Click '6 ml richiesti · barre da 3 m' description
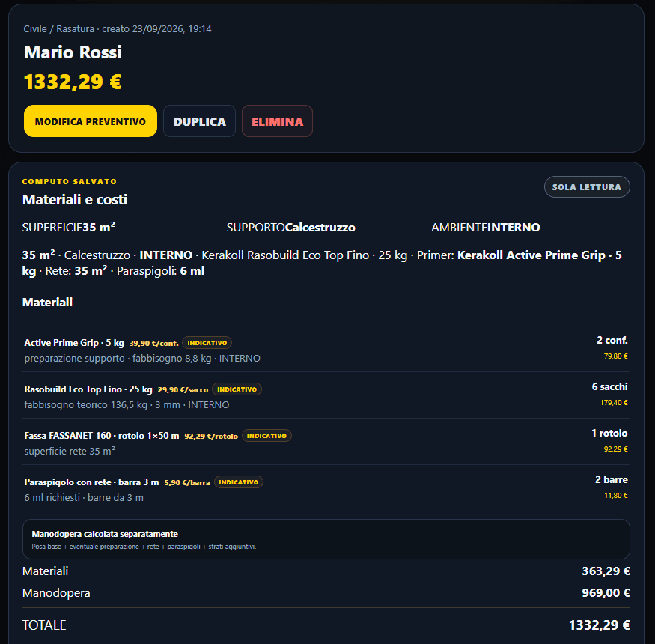The width and height of the screenshot is (655, 644). coord(84,497)
